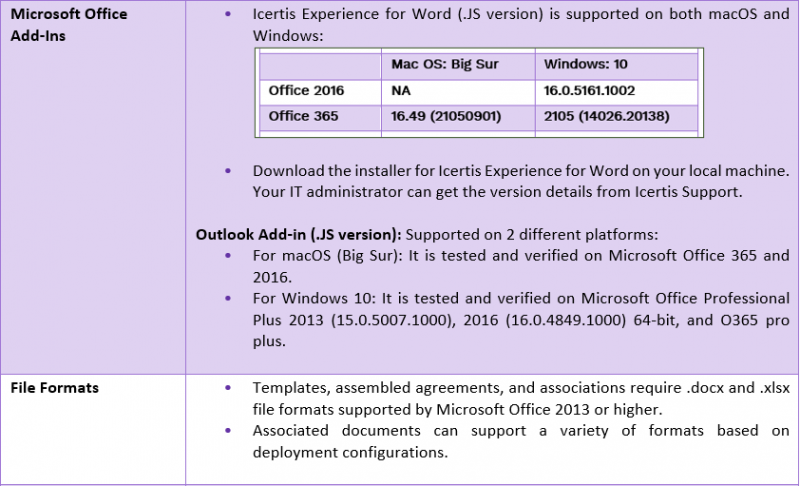Click the "Office 365" row label
Screen dimensions: 800x486
304,116
